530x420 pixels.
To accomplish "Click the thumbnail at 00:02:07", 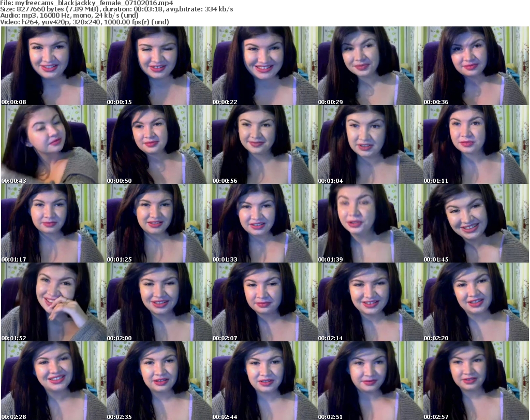I will coord(264,302).
